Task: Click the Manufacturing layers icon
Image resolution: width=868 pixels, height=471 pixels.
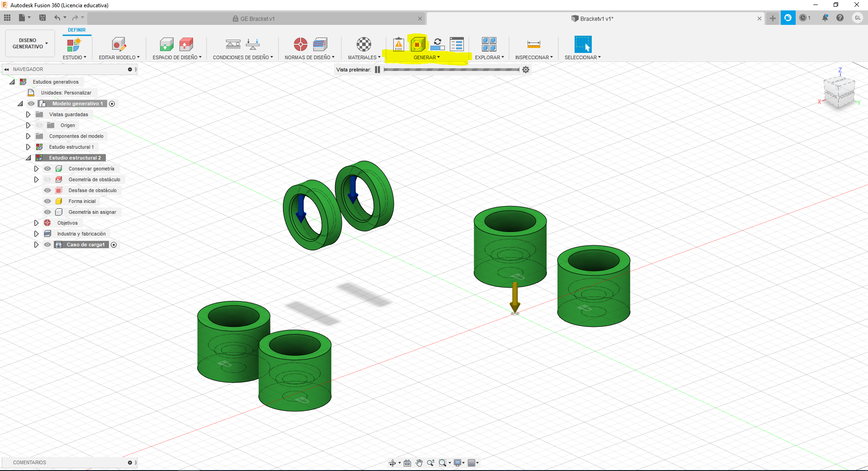Action: (x=320, y=44)
